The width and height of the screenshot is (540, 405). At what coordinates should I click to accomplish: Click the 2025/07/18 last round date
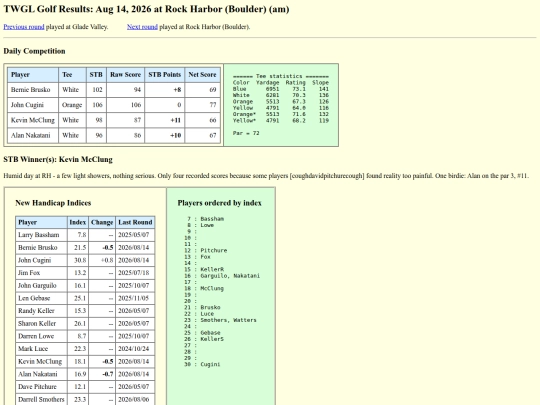click(133, 273)
